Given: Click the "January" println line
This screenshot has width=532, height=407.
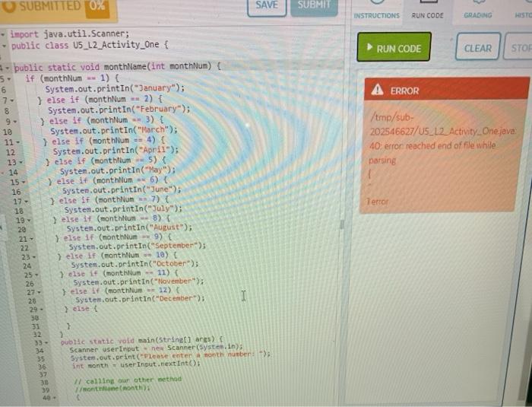Looking at the screenshot, I should point(115,89).
